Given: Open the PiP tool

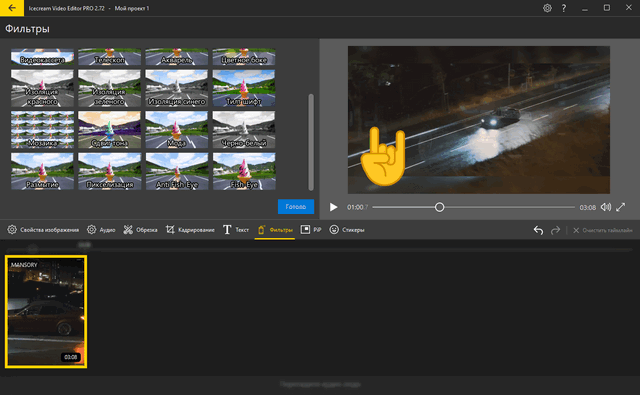Looking at the screenshot, I should pyautogui.click(x=311, y=230).
